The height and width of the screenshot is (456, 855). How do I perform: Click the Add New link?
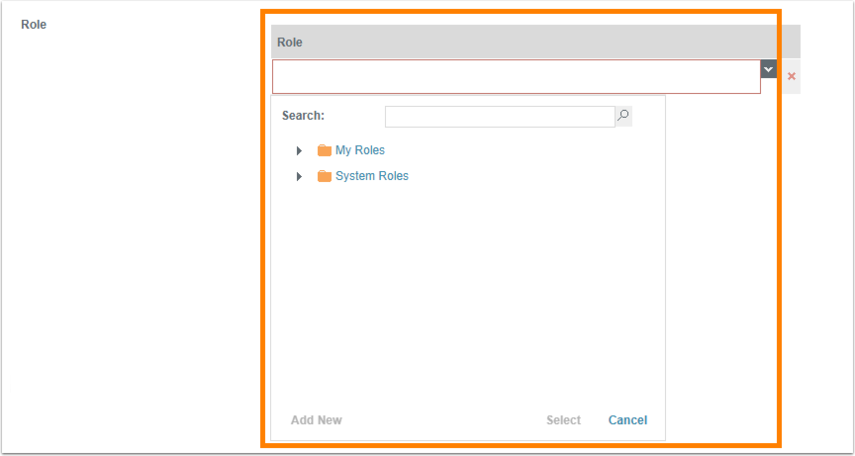(316, 420)
